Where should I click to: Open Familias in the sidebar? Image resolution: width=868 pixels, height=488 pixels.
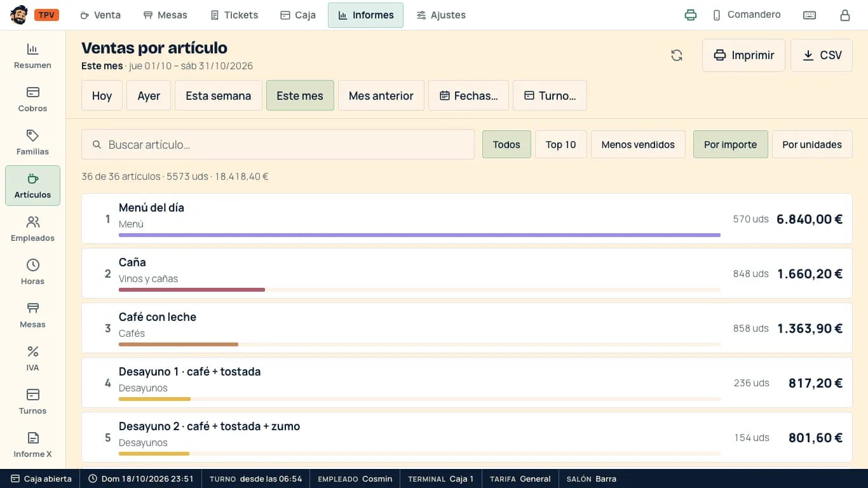32,142
